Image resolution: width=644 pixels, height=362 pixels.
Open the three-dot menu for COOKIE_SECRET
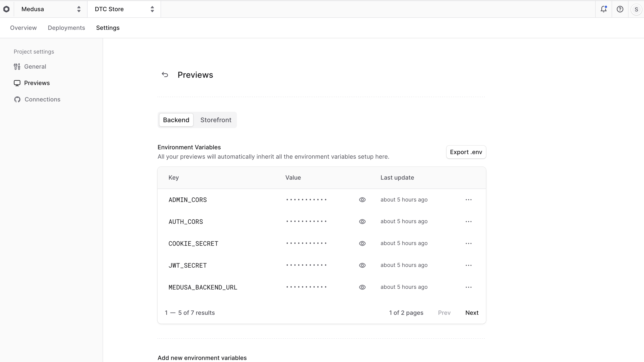pyautogui.click(x=468, y=243)
